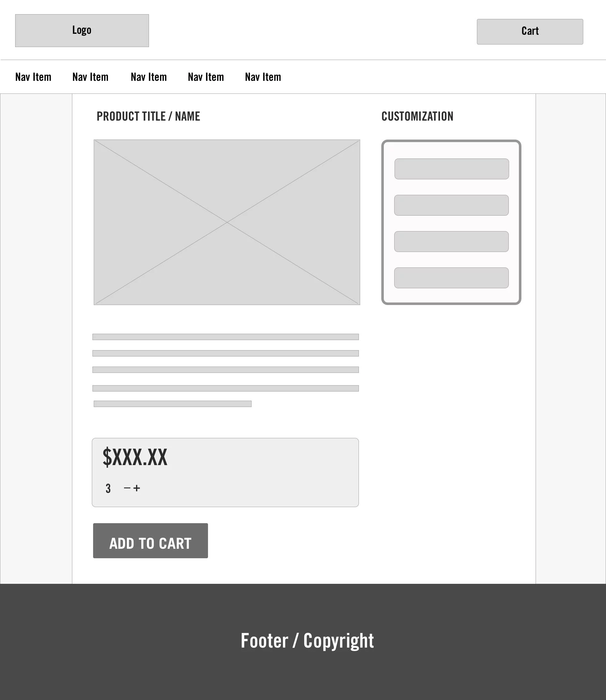Click the quantity input field showing 3

(x=108, y=488)
